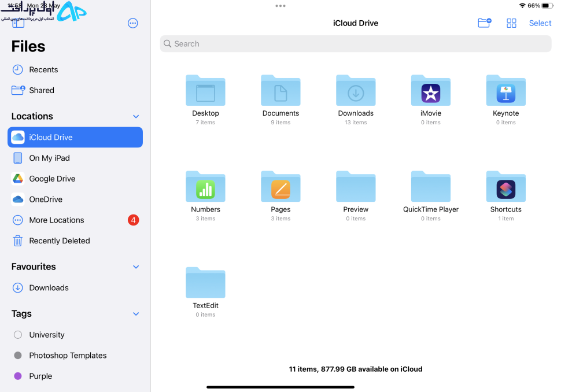Click the home indicator bar at bottom
The width and height of the screenshot is (561, 392).
coord(280,387)
